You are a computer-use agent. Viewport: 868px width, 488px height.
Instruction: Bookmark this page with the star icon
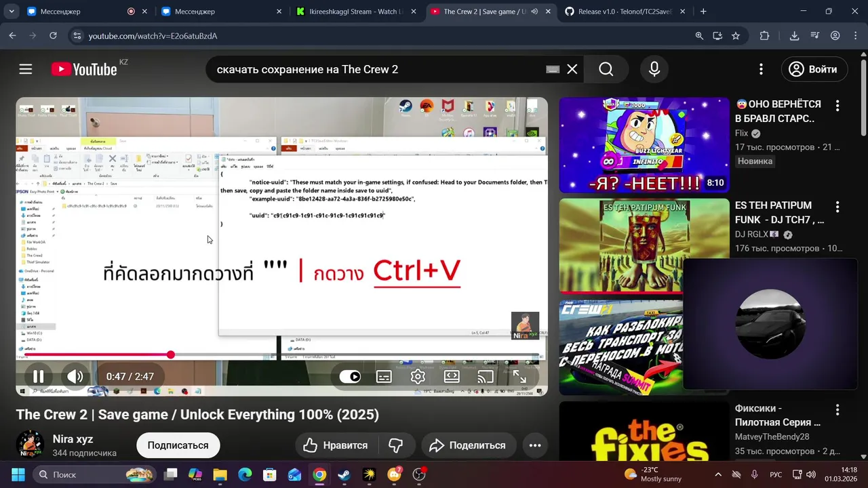point(736,36)
